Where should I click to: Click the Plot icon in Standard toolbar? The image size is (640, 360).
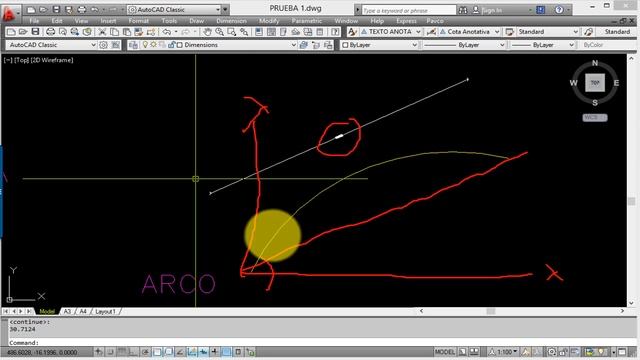coord(50,31)
